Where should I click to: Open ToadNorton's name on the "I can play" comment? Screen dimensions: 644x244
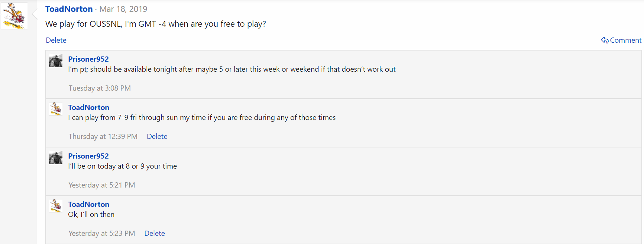click(x=88, y=107)
